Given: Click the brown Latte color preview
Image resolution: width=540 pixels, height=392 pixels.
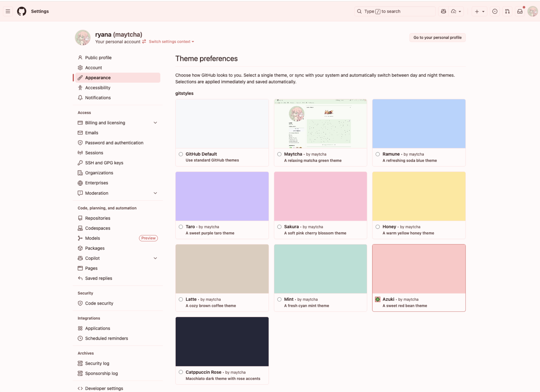Looking at the screenshot, I should click(x=222, y=269).
